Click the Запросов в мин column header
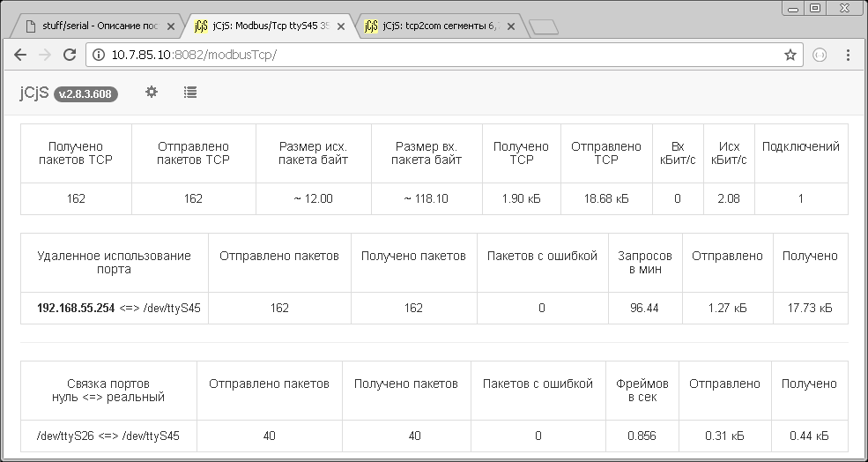Viewport: 868px width, 462px height. tap(645, 263)
